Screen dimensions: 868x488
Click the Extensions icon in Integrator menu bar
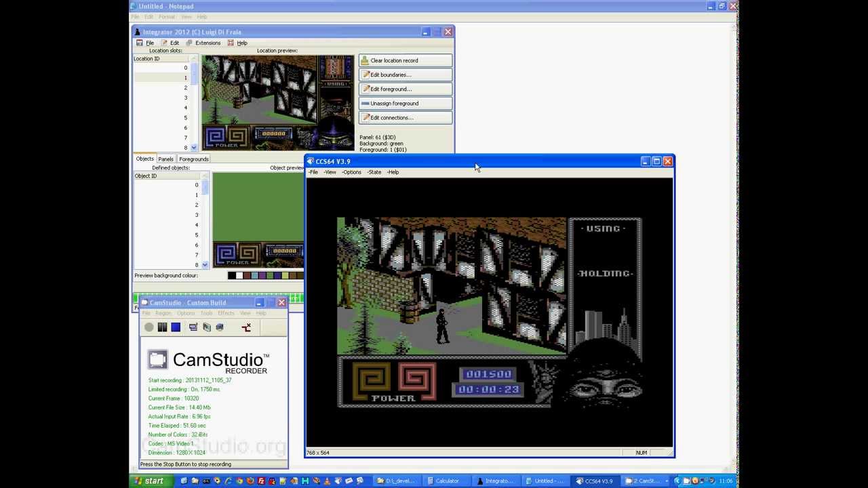(x=189, y=43)
